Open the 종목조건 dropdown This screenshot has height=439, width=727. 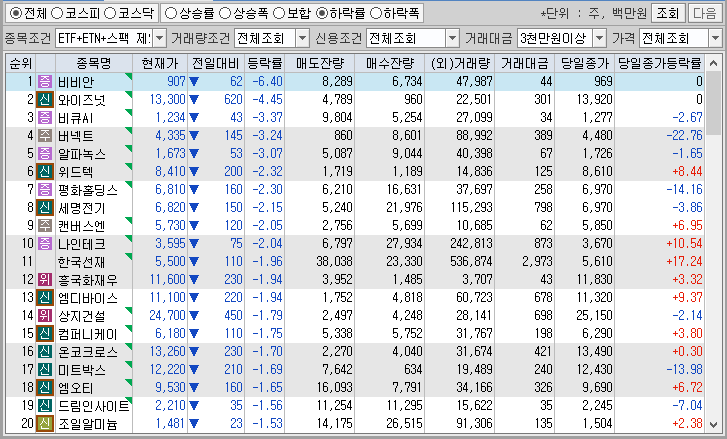point(159,38)
